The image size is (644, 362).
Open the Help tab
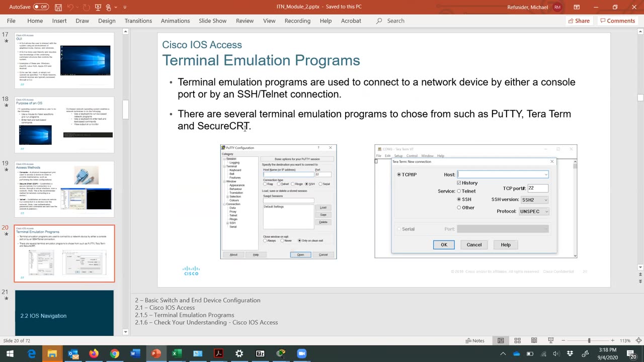click(x=326, y=21)
